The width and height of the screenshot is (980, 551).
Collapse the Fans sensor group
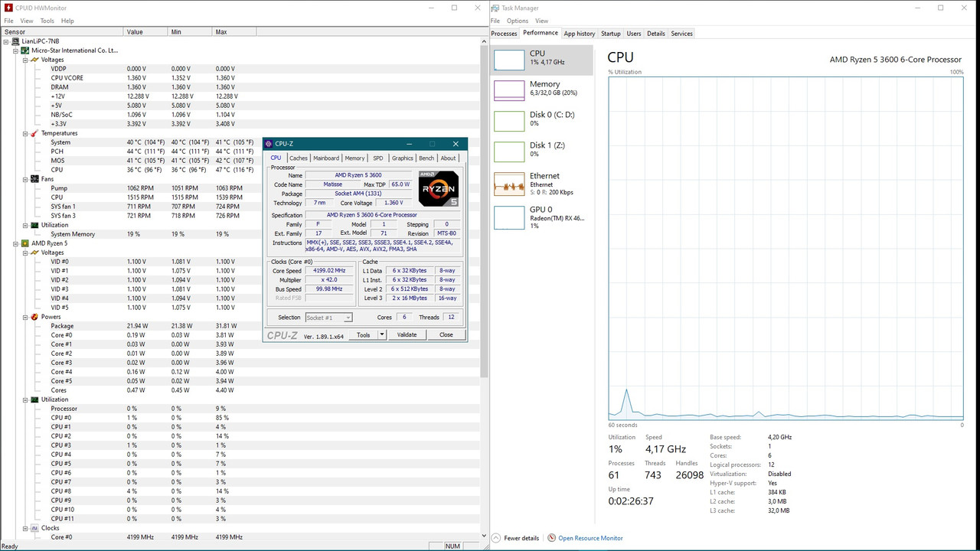point(25,179)
